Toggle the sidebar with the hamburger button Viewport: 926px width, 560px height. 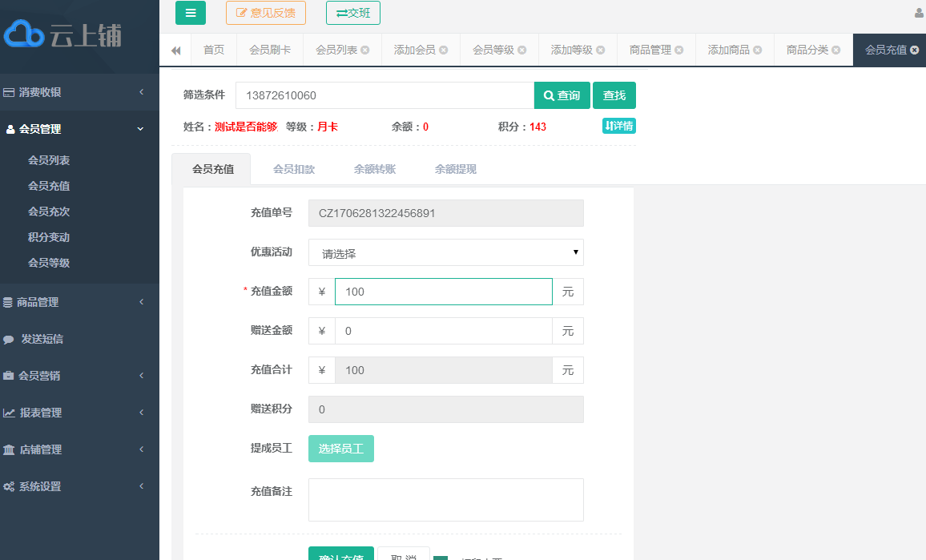pyautogui.click(x=191, y=13)
